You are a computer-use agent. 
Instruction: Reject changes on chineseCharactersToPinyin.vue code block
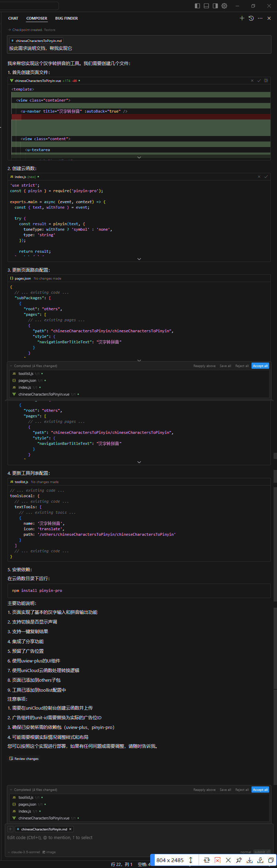tap(252, 81)
